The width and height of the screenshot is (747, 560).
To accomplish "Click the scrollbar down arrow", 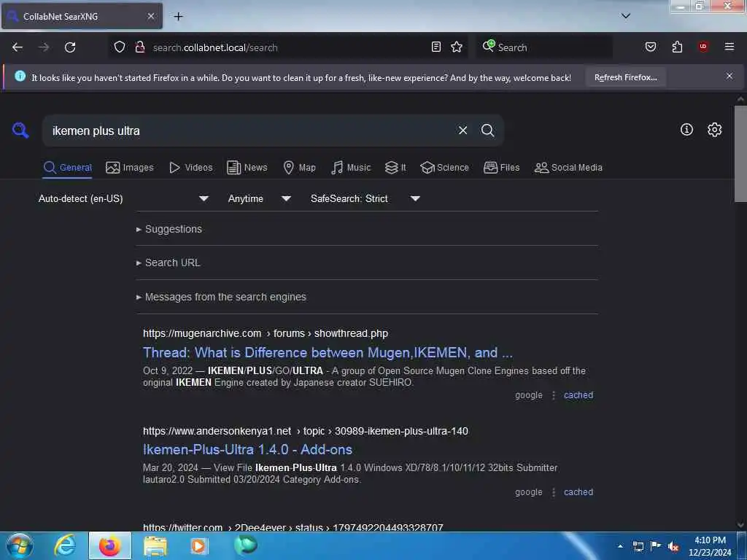I will (x=740, y=525).
